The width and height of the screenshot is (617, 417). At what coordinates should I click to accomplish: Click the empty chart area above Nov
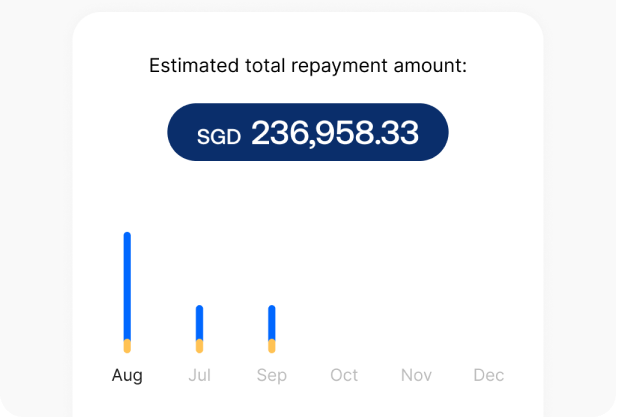[x=416, y=290]
